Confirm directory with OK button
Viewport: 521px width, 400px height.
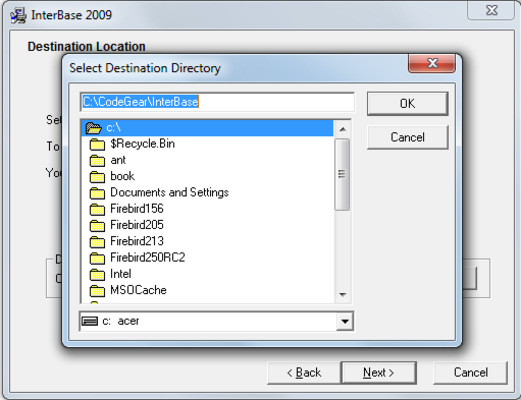click(x=407, y=104)
